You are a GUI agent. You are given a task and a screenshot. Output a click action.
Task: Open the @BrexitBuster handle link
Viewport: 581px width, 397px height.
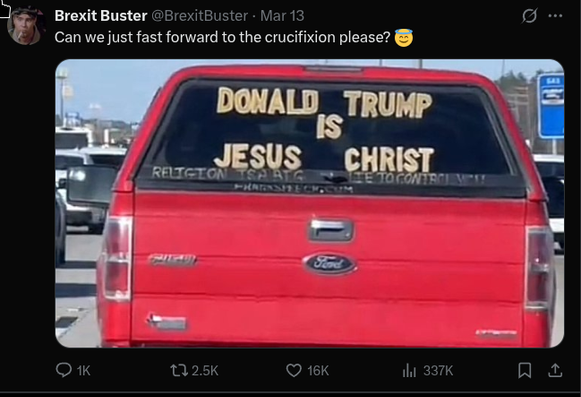click(200, 16)
